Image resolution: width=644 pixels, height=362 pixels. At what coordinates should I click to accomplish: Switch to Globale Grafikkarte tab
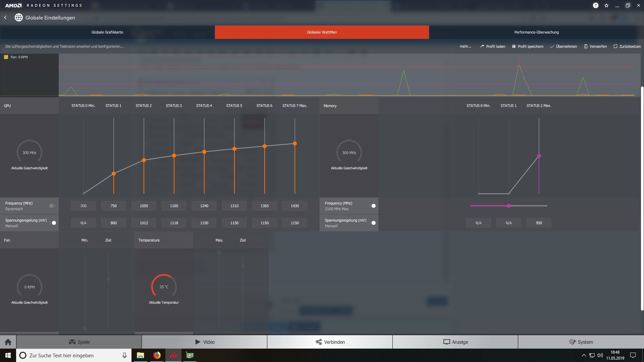coord(107,32)
